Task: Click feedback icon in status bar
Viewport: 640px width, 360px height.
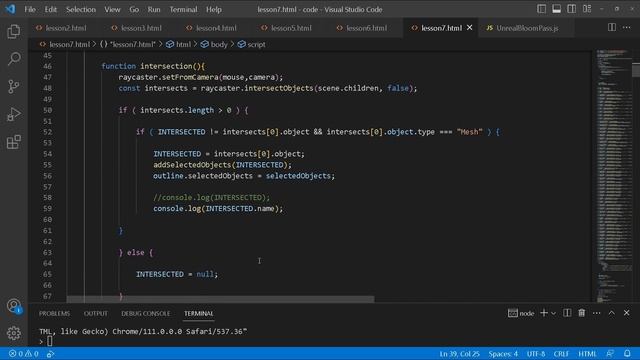Action: click(610, 353)
